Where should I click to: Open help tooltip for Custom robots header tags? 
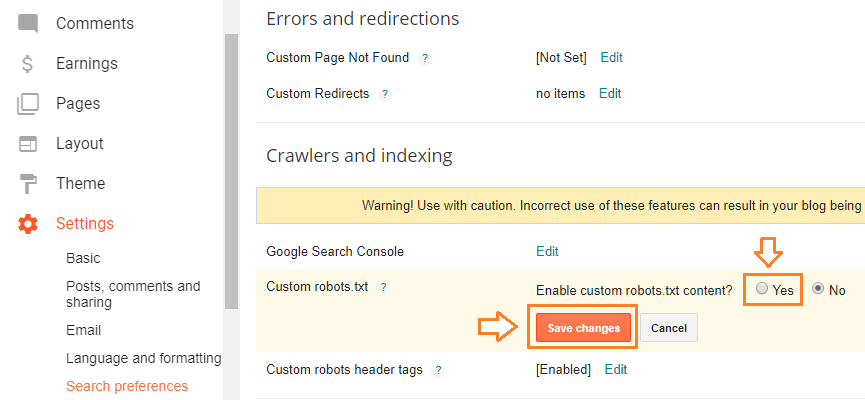pyautogui.click(x=438, y=370)
